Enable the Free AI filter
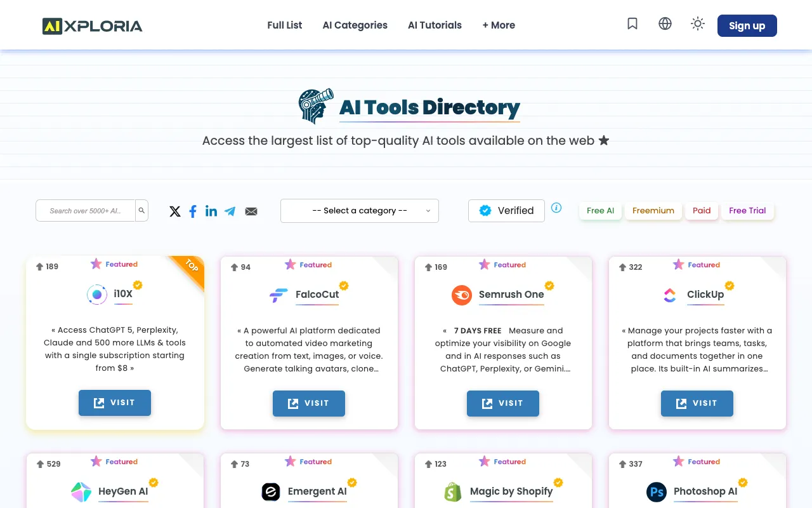Image resolution: width=812 pixels, height=508 pixels. pos(600,211)
